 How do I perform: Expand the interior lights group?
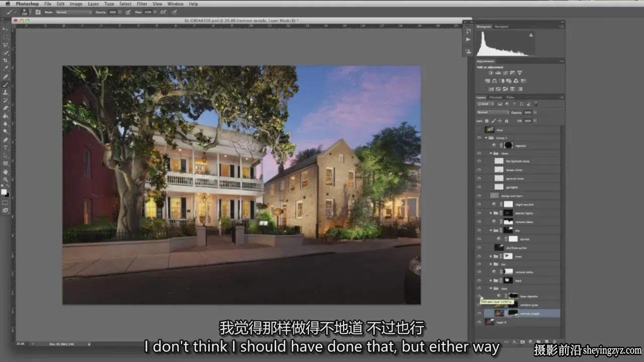tap(491, 213)
